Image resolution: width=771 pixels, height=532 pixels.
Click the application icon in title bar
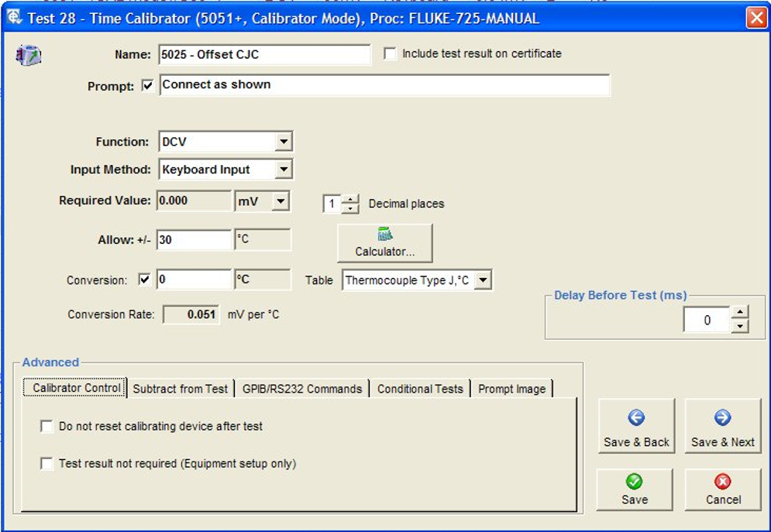click(x=14, y=17)
